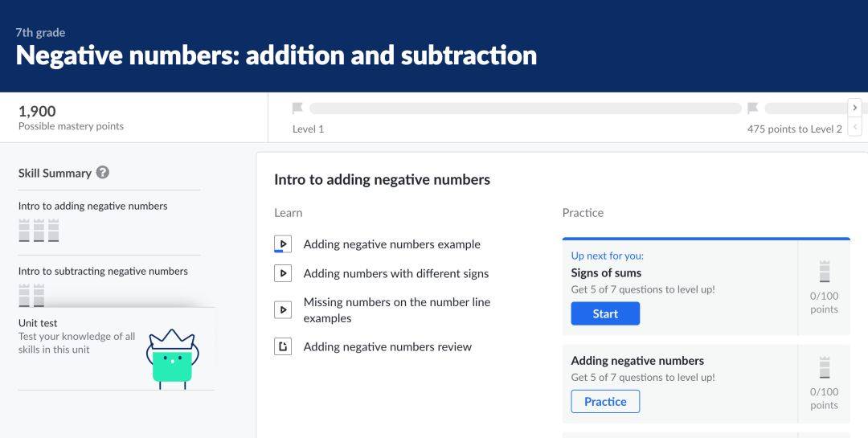Click video icon for Adding numbers with different signs
The width and height of the screenshot is (868, 438).
(283, 273)
